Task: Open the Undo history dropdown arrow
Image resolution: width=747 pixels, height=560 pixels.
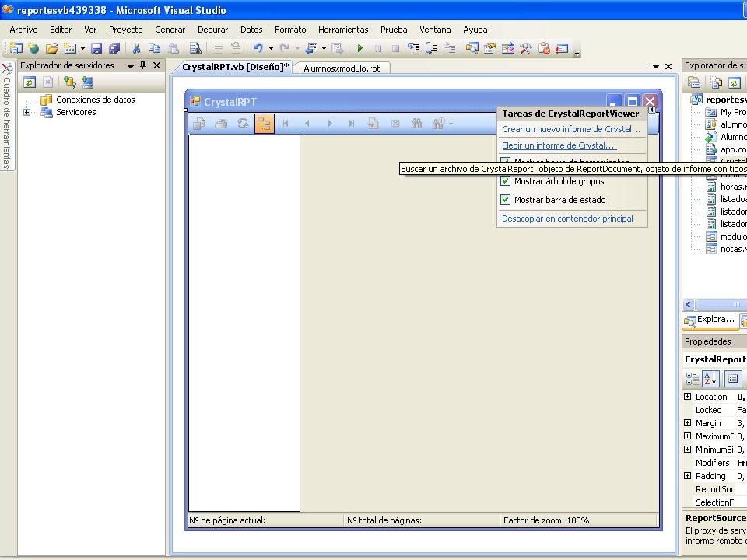Action: (x=271, y=48)
